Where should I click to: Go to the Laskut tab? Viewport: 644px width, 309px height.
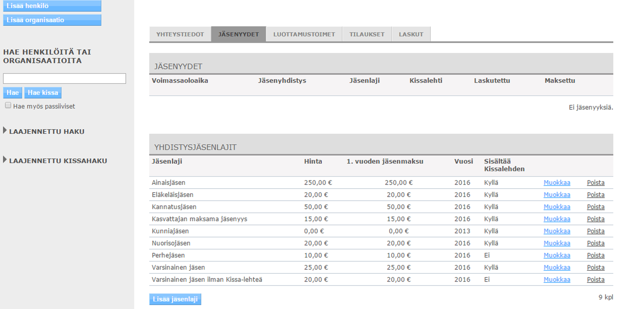coord(411,34)
